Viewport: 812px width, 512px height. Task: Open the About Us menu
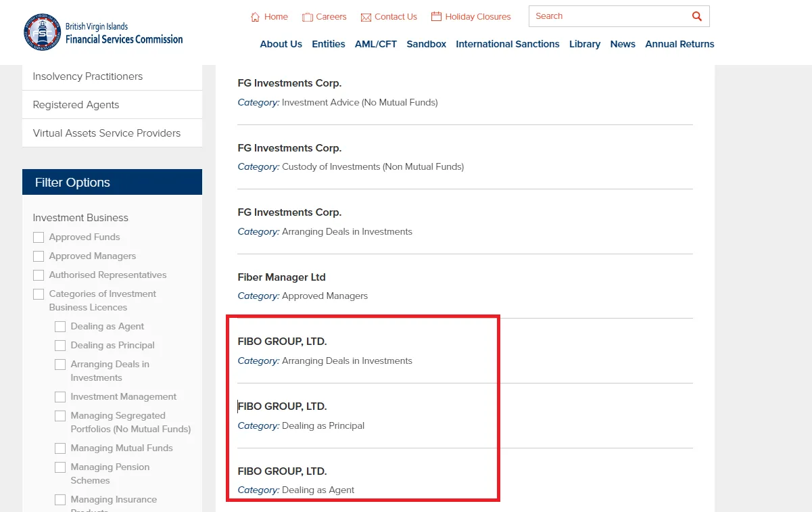pos(281,44)
